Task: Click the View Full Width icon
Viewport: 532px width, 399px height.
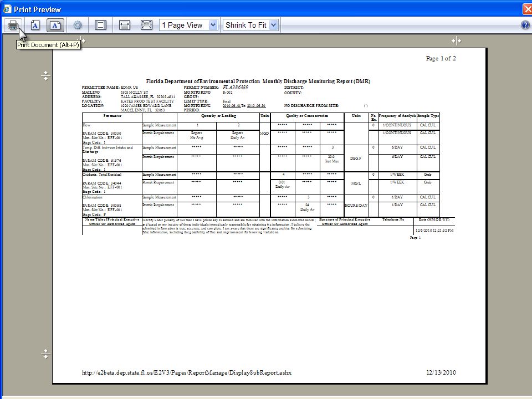Action: pyautogui.click(x=125, y=25)
